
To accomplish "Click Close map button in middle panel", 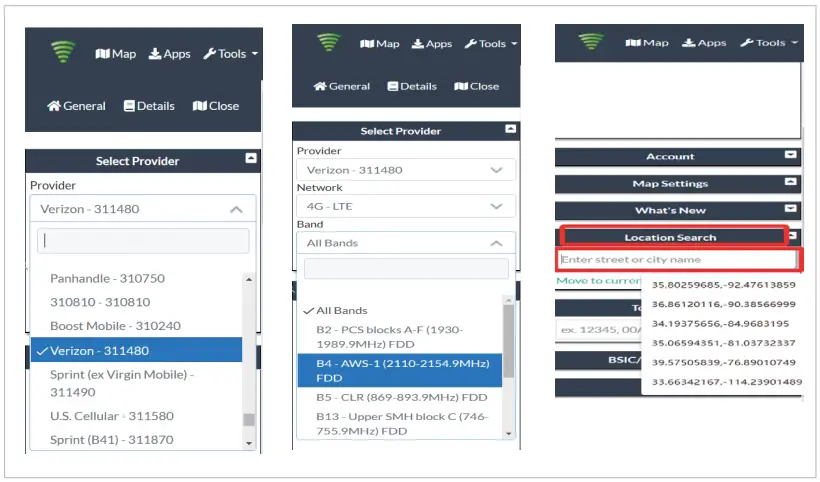I will coord(476,86).
